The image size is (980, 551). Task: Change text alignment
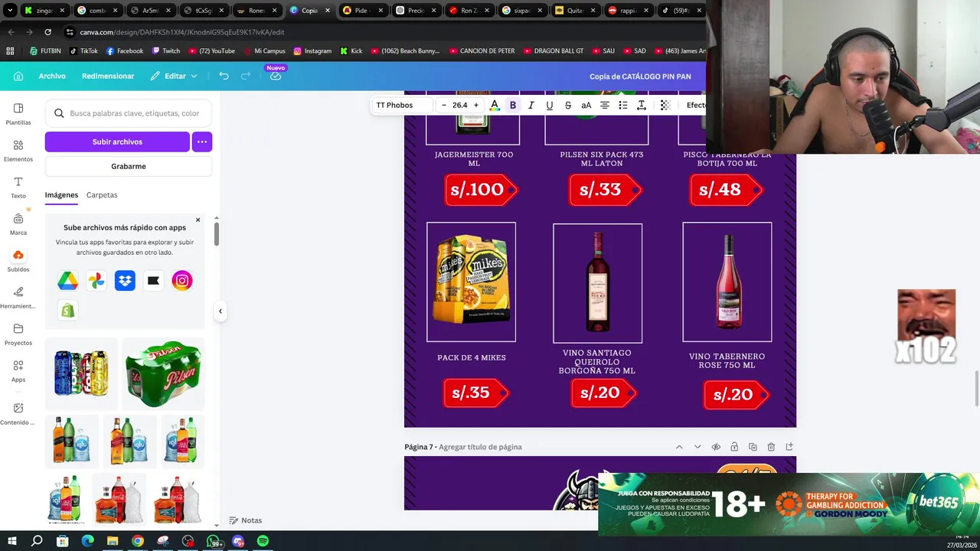click(x=605, y=105)
